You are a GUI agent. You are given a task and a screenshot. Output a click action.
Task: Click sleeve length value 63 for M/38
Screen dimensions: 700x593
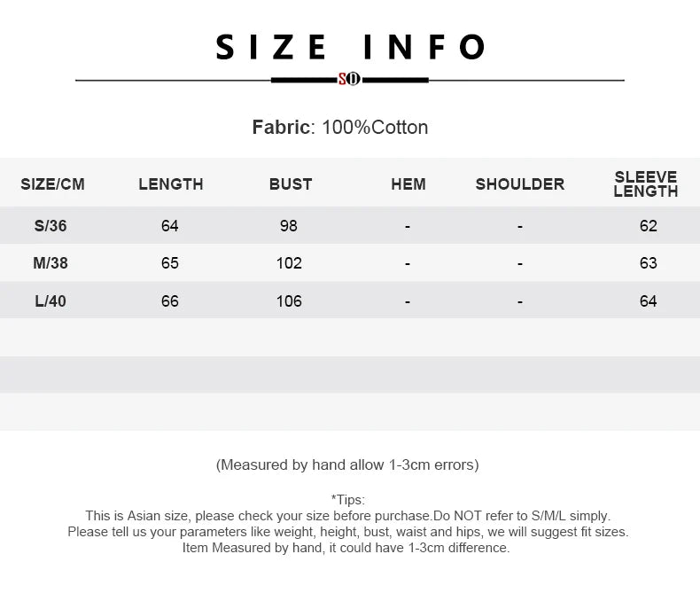(649, 263)
